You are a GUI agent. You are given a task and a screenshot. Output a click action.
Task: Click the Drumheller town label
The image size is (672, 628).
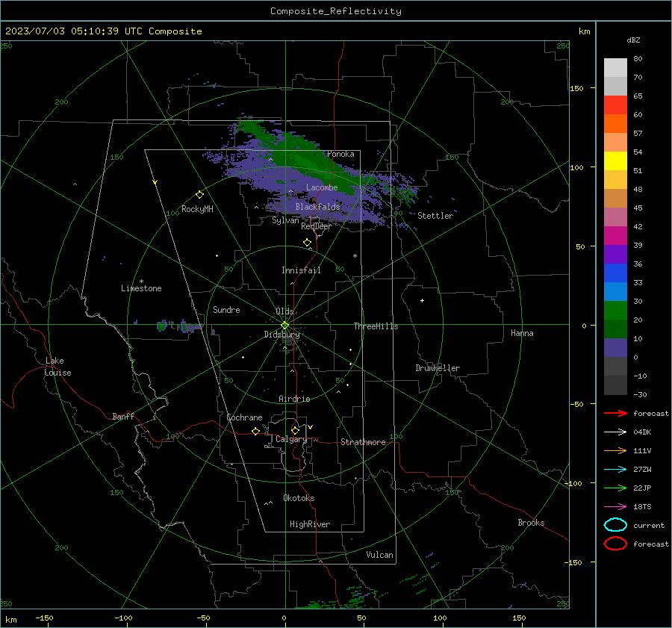pos(438,368)
